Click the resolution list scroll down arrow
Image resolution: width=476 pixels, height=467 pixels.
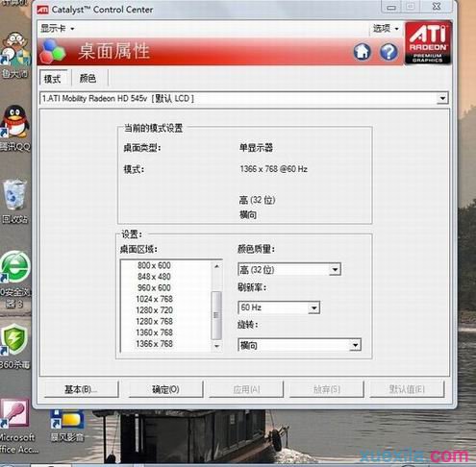pyautogui.click(x=216, y=346)
